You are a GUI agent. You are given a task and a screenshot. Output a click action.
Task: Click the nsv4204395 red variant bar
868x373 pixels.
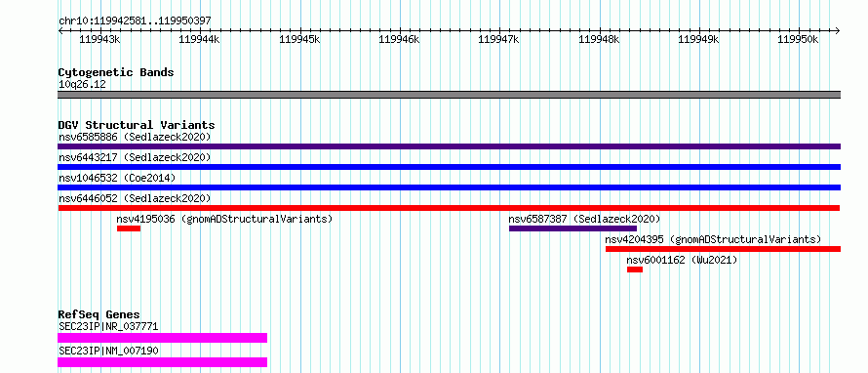(723, 249)
